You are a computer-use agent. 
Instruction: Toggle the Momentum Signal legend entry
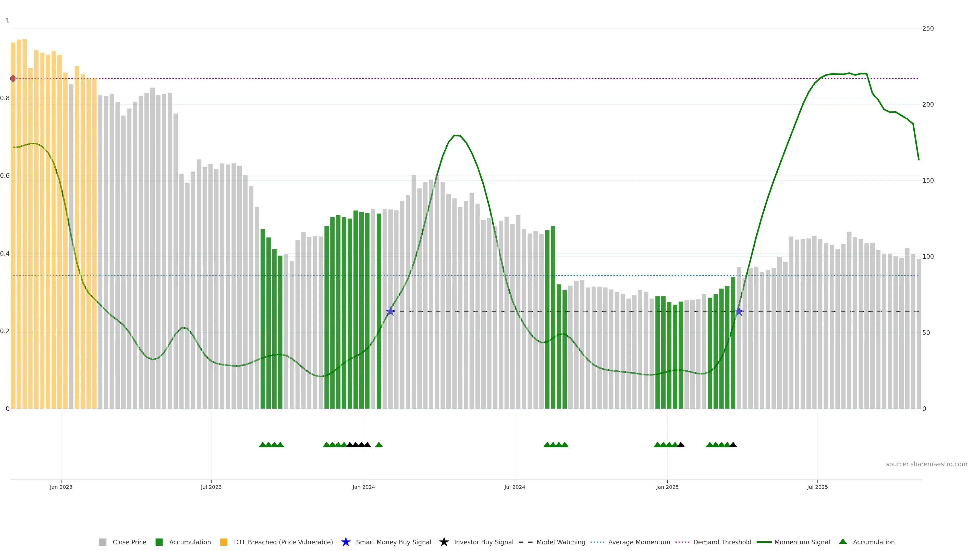tap(802, 542)
